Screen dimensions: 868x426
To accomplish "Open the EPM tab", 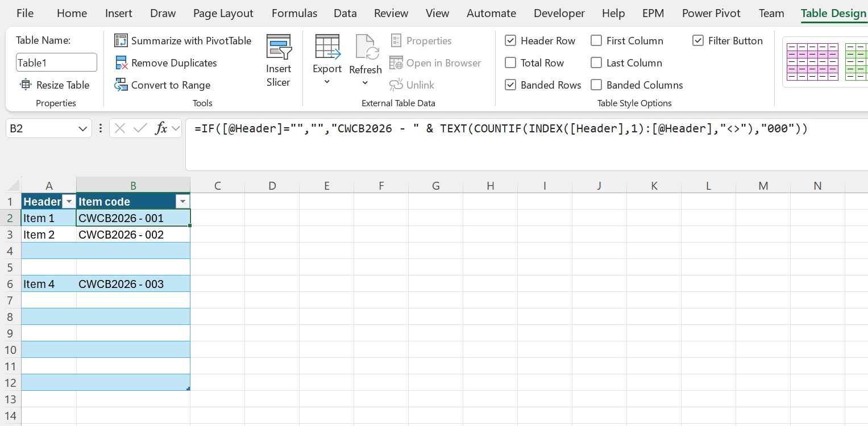I will 653,13.
